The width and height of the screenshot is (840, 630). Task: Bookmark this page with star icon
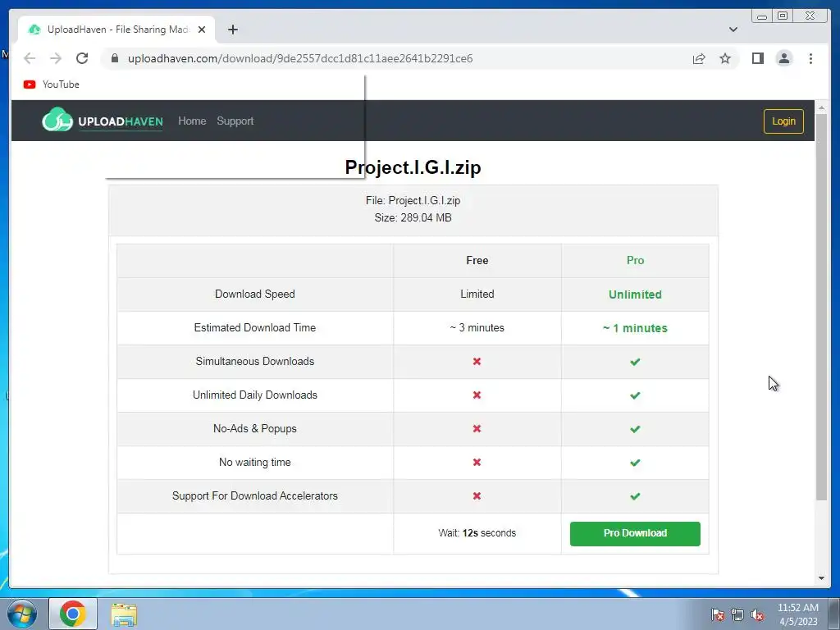tap(725, 58)
